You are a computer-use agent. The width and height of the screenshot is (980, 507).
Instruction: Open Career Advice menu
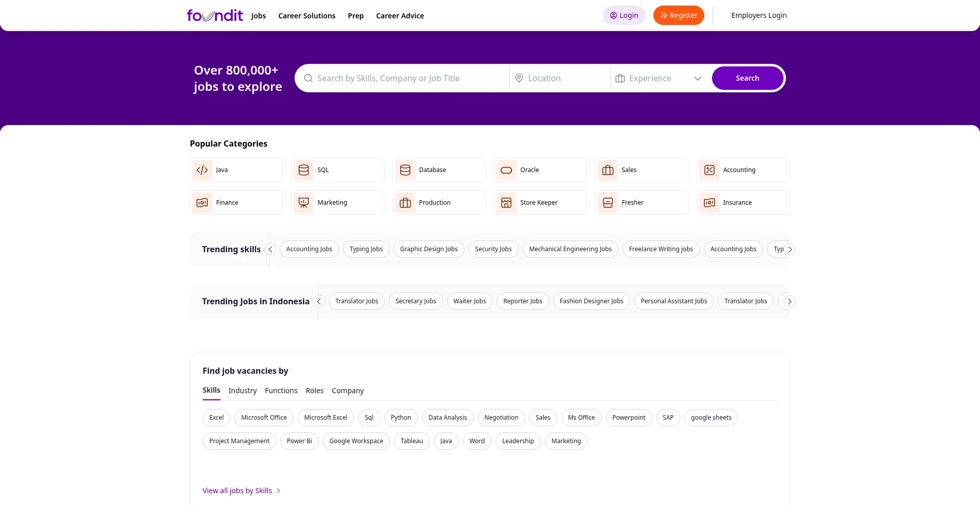tap(400, 16)
